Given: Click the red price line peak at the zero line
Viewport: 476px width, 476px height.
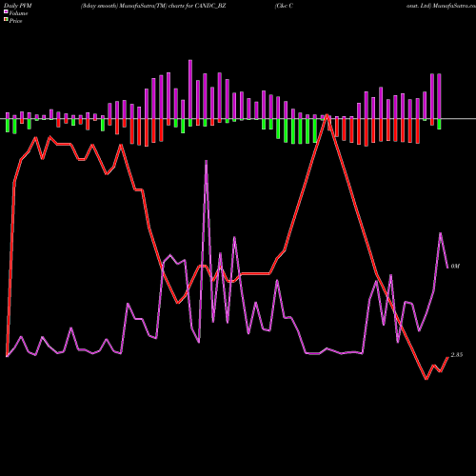Looking at the screenshot, I should click(x=327, y=115).
